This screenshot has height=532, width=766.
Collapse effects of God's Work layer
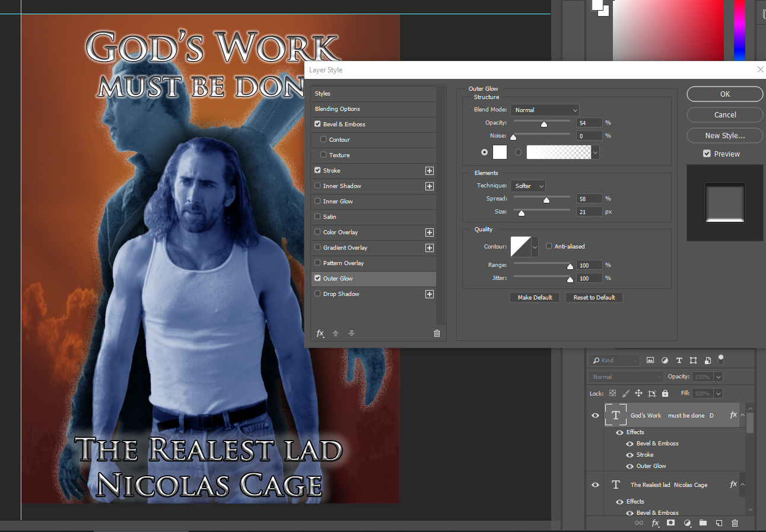pos(742,415)
